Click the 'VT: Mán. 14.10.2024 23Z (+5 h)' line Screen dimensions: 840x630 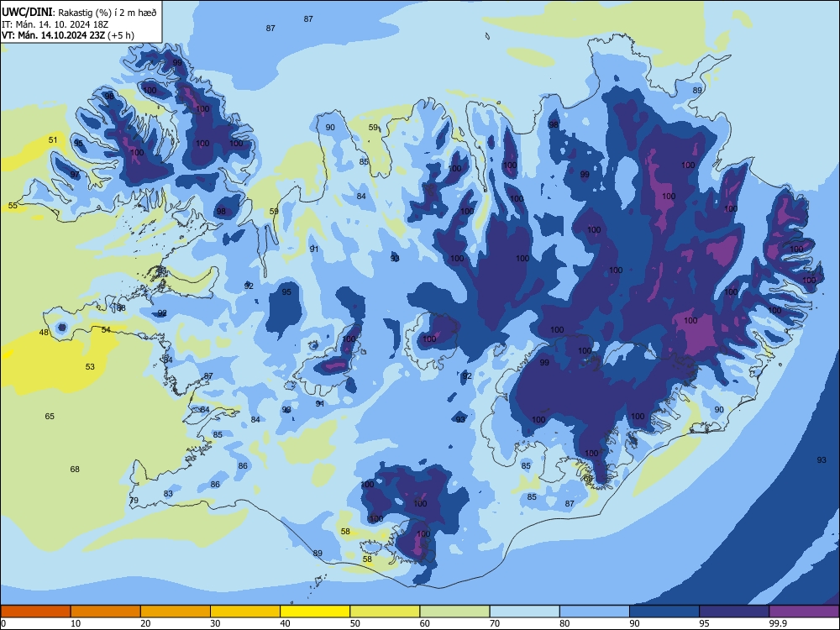coord(68,35)
